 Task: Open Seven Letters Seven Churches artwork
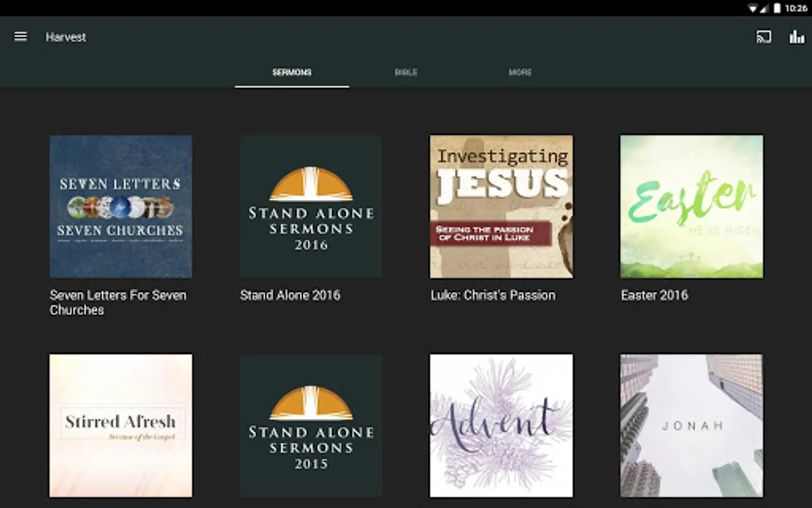(x=121, y=207)
